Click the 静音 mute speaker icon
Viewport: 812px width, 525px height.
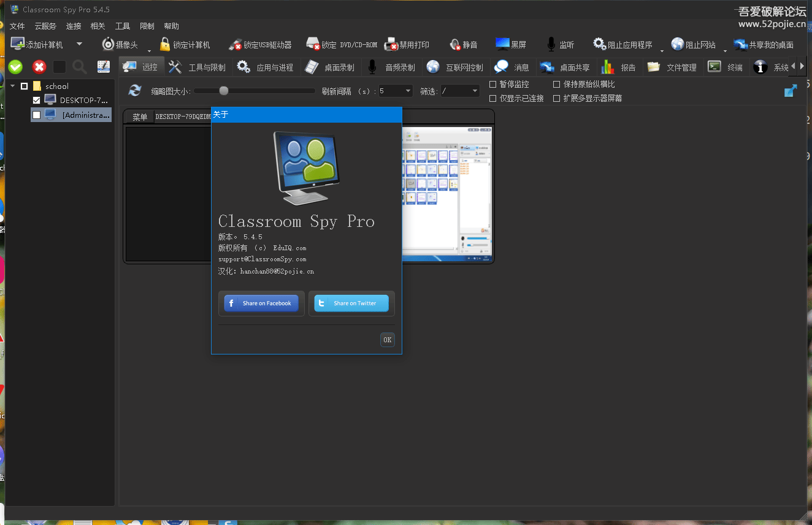[x=455, y=45]
